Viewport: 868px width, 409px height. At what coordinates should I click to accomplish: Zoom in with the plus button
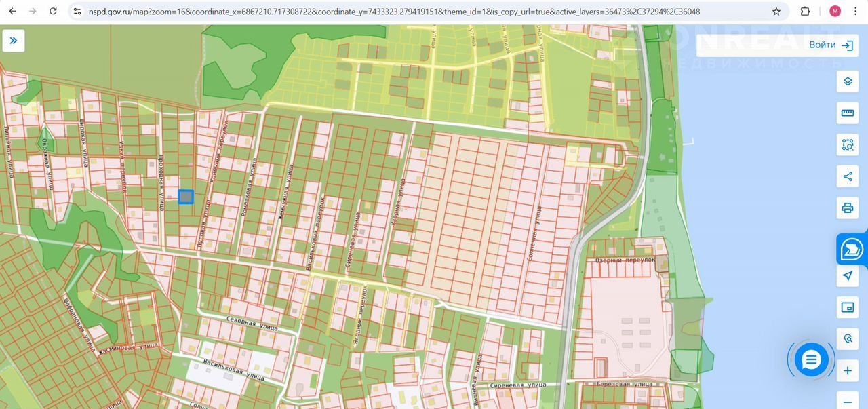click(847, 371)
